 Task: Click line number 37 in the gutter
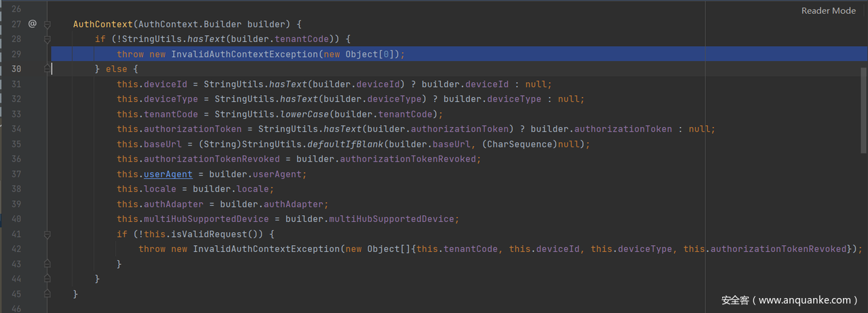16,174
